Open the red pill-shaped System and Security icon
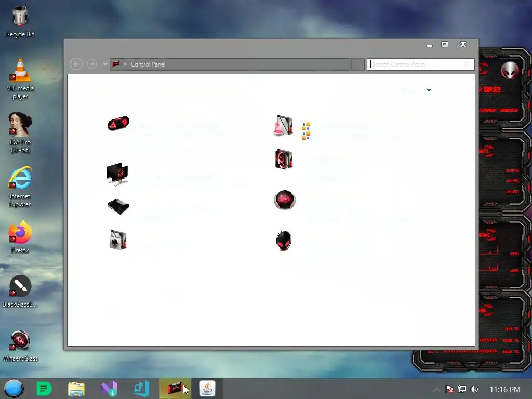 118,123
